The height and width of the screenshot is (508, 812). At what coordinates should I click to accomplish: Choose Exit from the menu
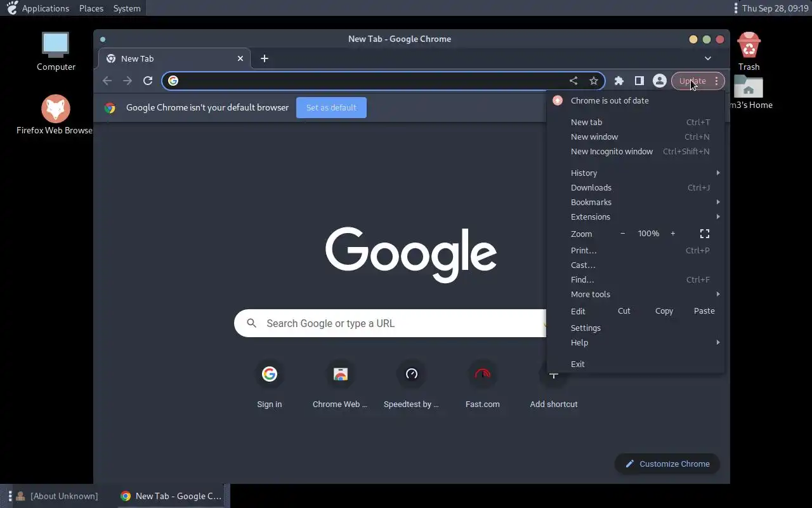coord(635,364)
